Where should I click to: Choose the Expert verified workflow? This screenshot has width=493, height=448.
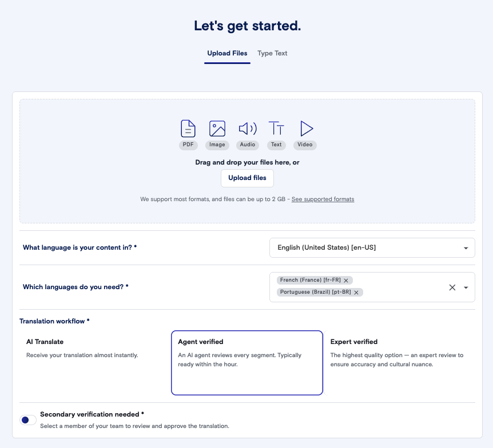(399, 363)
